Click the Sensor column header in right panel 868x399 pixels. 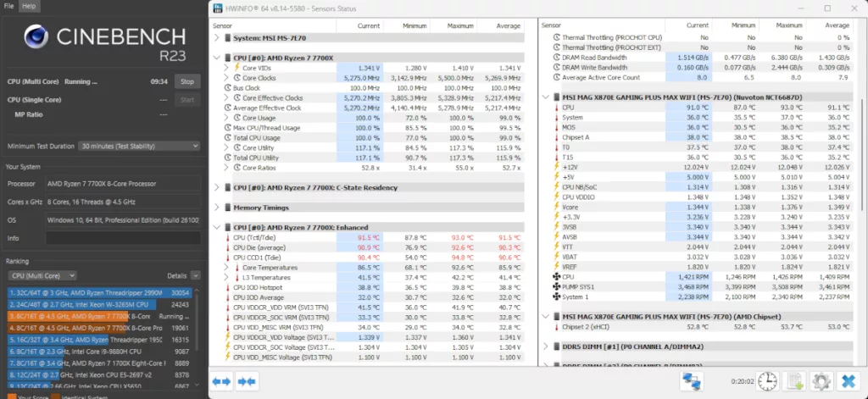click(x=551, y=25)
